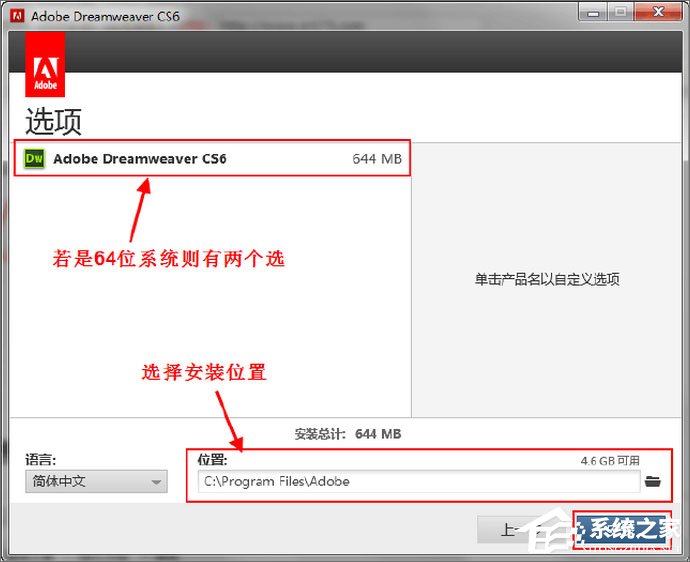This screenshot has height=562, width=690.
Task: Click the installer icon in title bar
Action: [x=17, y=16]
